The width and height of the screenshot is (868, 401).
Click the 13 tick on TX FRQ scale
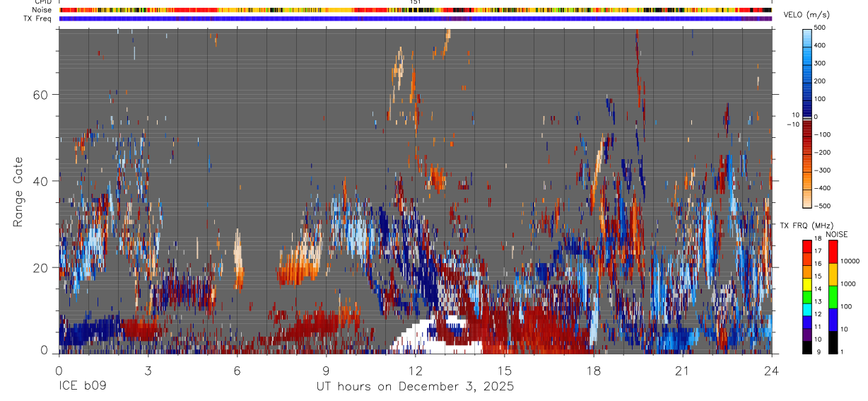[x=818, y=302]
